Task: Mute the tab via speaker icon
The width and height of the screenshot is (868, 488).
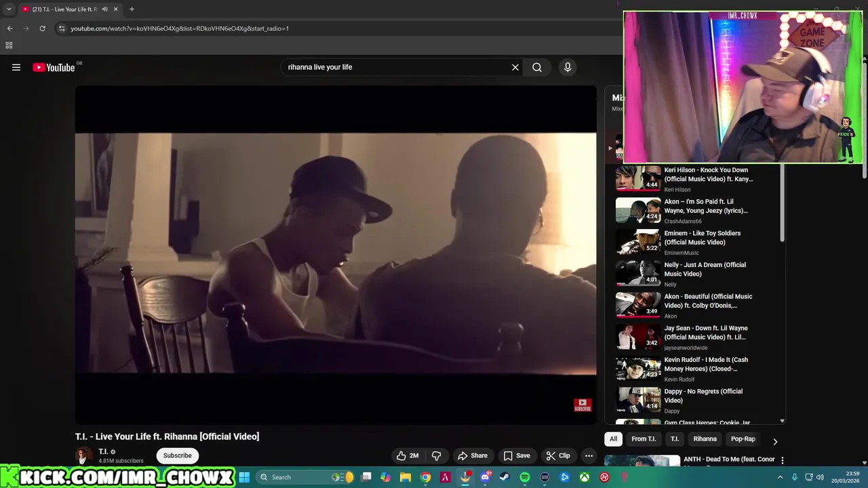Action: pyautogui.click(x=104, y=9)
